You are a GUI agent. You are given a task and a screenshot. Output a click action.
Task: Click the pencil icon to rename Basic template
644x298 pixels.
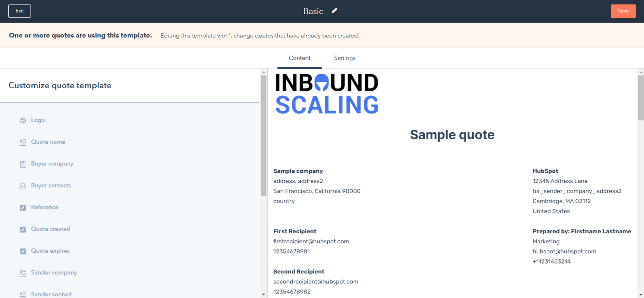coord(334,11)
